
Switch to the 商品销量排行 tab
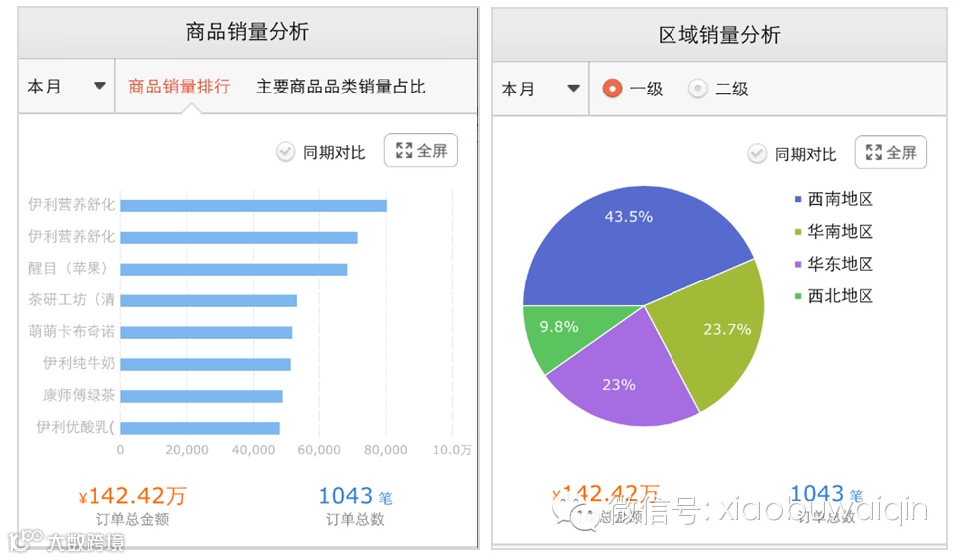[179, 87]
